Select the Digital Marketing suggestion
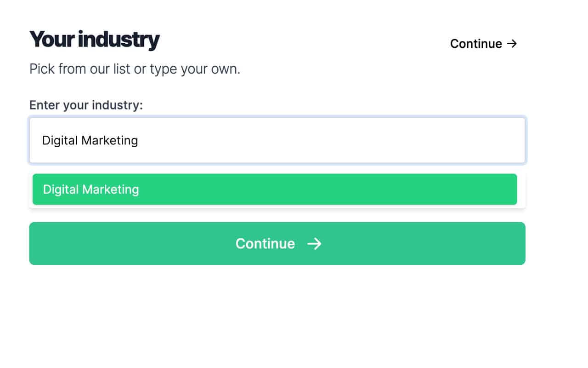Viewport: 588px width, 368px height. tap(275, 189)
